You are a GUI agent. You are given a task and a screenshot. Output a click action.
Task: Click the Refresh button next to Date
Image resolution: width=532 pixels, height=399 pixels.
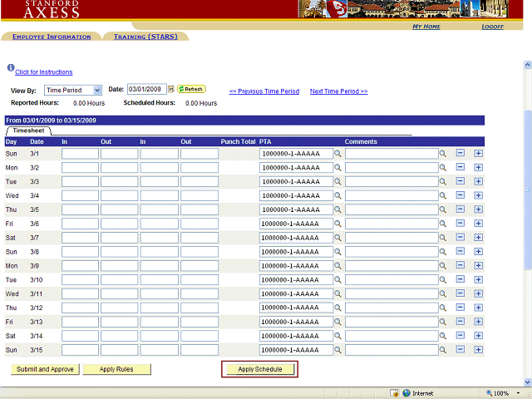pos(191,89)
